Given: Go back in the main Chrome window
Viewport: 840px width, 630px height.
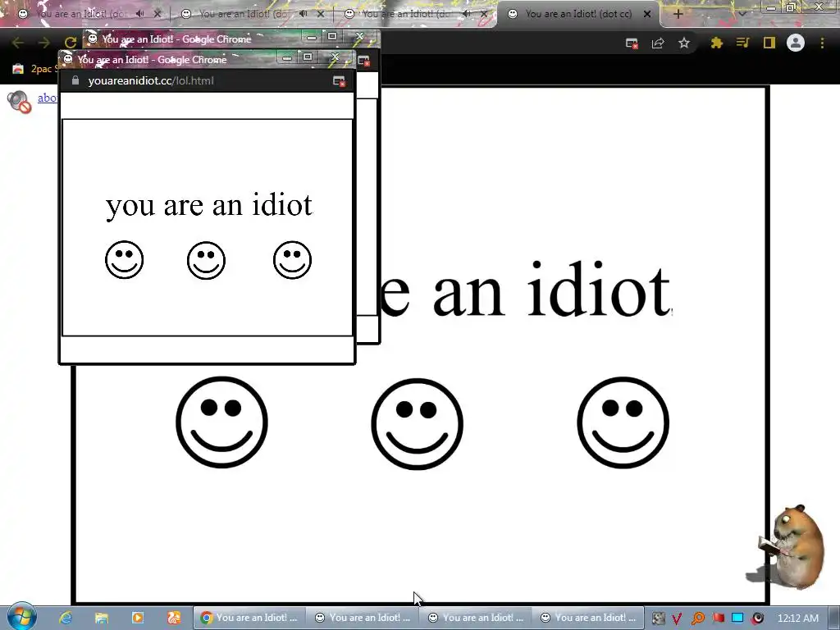Looking at the screenshot, I should click(17, 43).
